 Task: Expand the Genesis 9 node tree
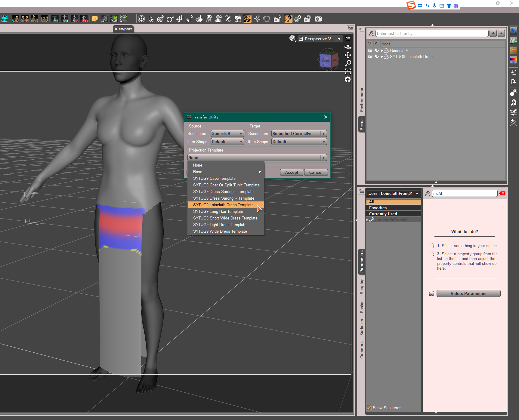pos(382,51)
